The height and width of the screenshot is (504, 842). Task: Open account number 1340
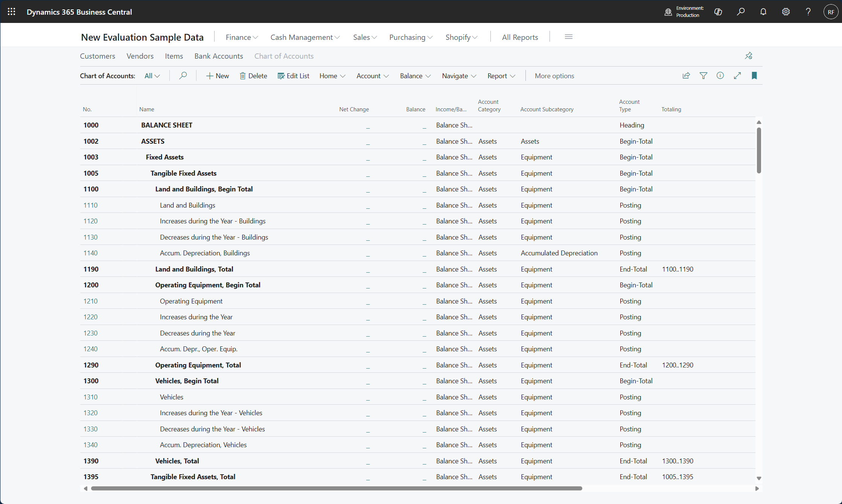tap(90, 445)
